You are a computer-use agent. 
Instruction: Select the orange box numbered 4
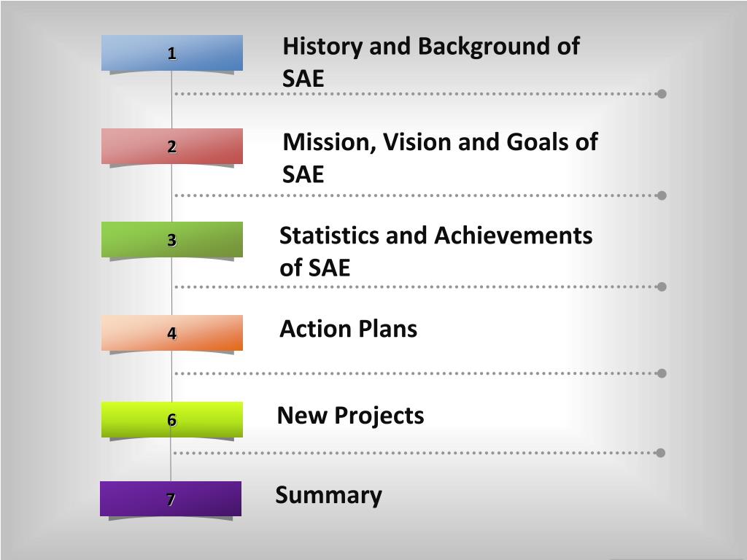coord(172,332)
